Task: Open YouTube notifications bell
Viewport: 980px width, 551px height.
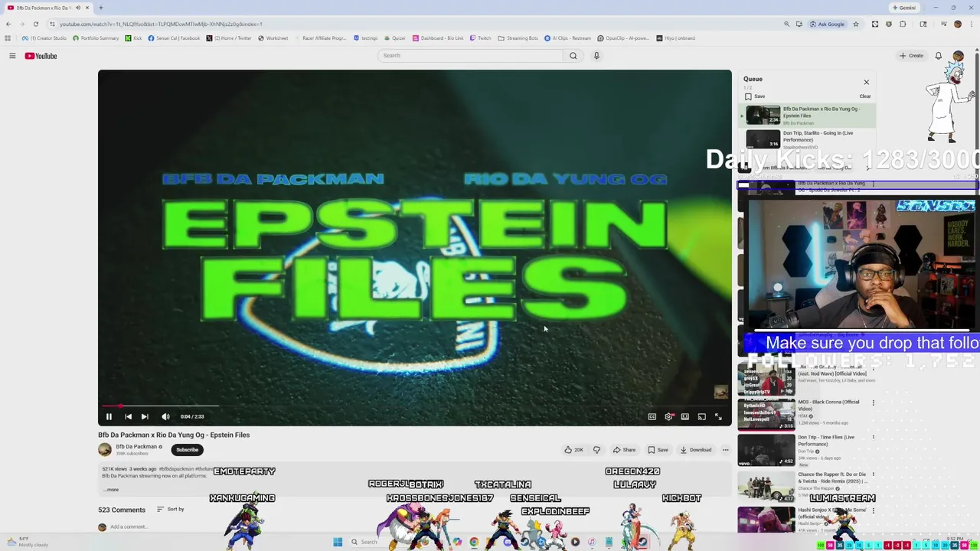Action: coord(938,56)
